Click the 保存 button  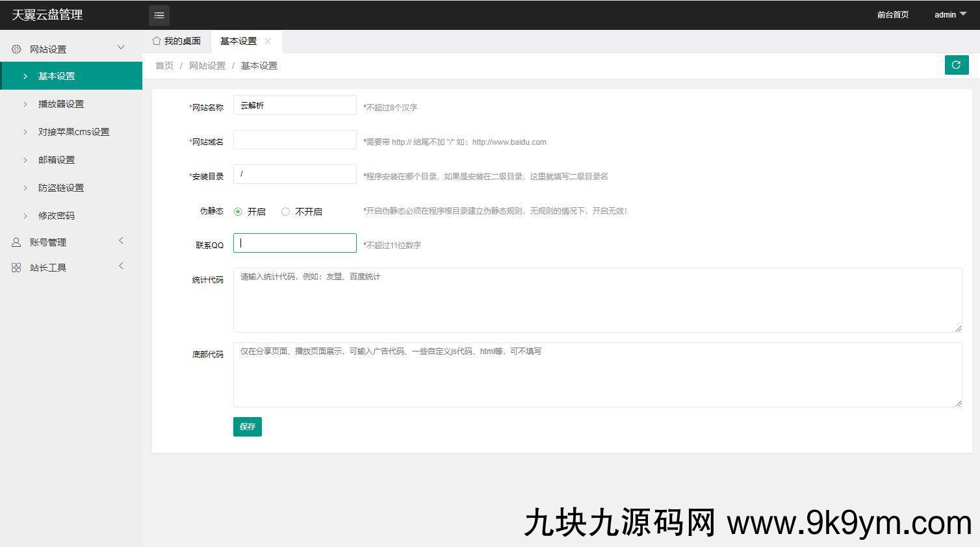[247, 427]
